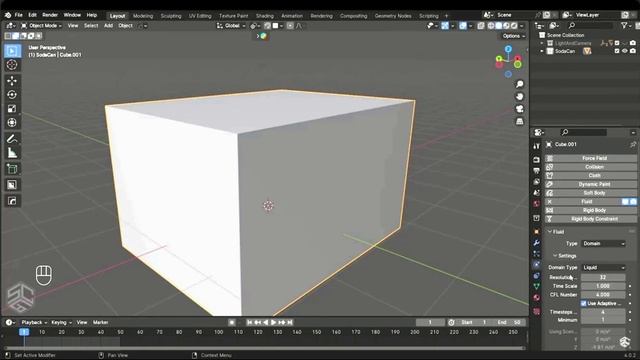Click the Resolution value field
The image size is (640, 360).
[603, 278]
